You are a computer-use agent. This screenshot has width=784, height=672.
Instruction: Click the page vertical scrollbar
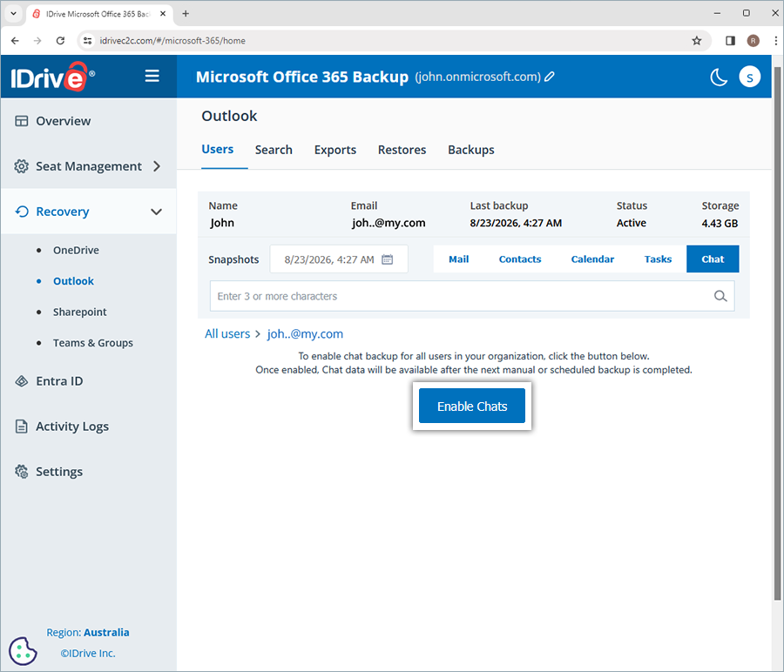click(x=777, y=333)
